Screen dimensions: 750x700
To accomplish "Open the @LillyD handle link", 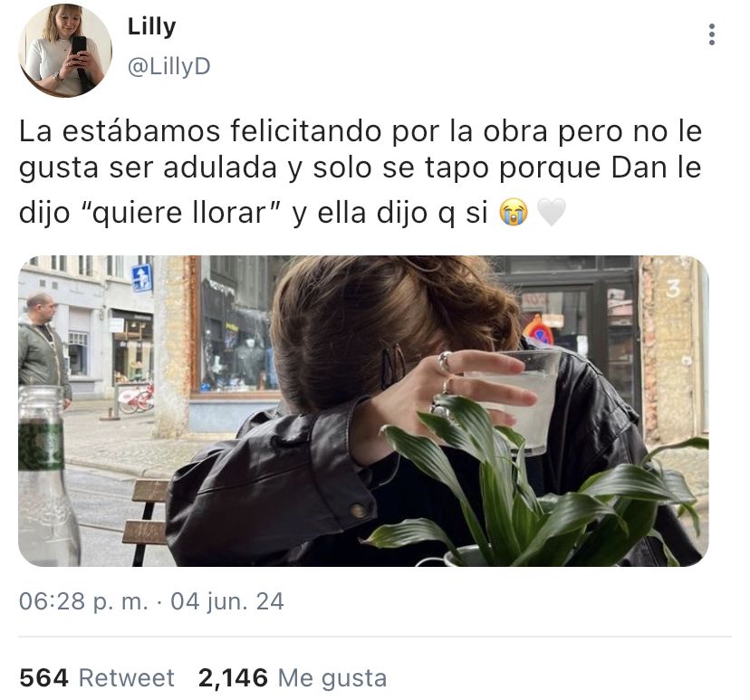I will [168, 66].
